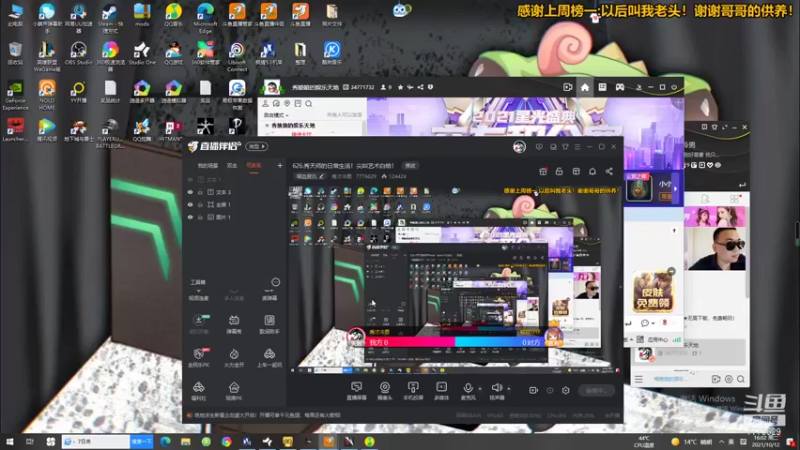Open the layout panel icon above preview

(x=576, y=171)
